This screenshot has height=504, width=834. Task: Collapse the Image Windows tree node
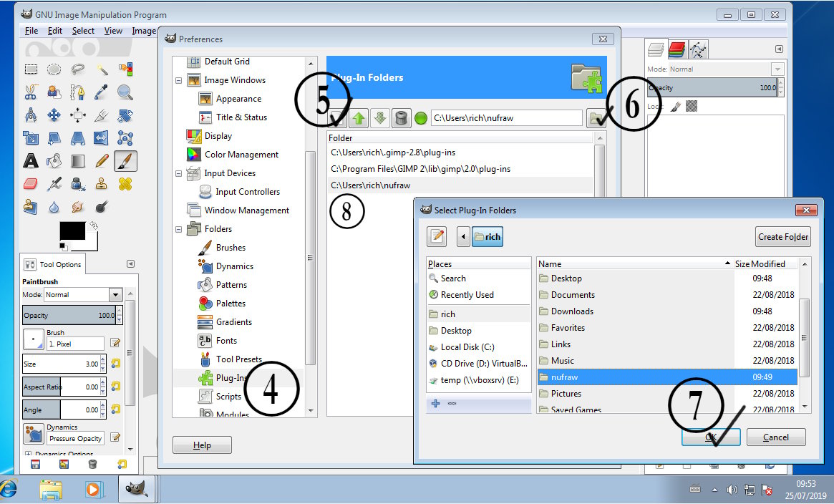[179, 80]
